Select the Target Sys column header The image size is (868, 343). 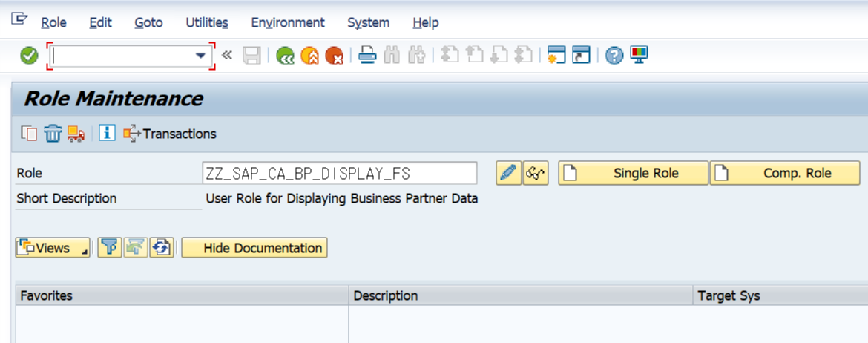click(780, 295)
